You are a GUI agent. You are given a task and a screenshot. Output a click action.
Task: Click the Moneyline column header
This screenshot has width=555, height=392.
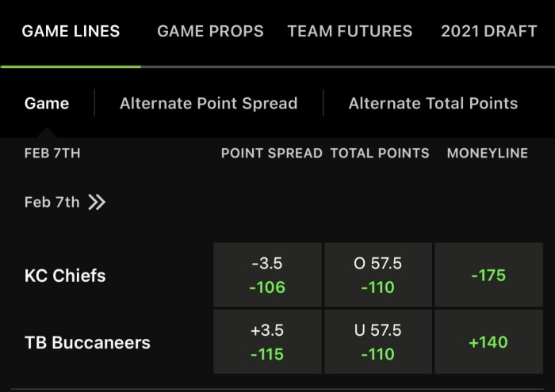point(488,153)
